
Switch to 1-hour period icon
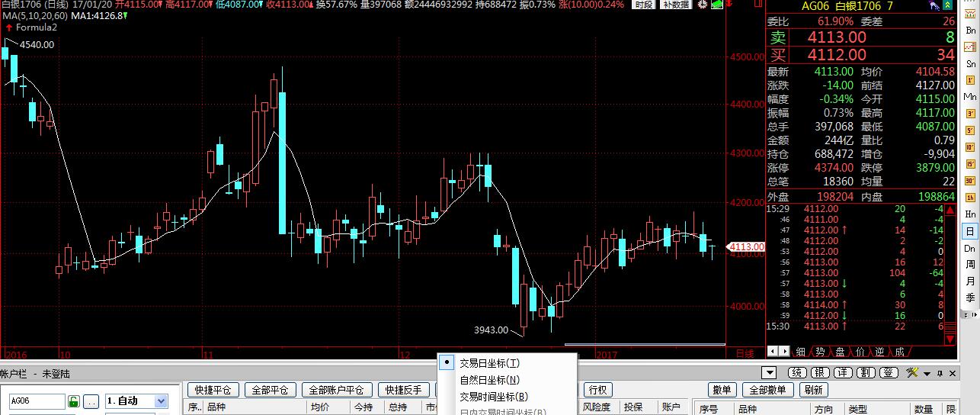click(x=970, y=198)
